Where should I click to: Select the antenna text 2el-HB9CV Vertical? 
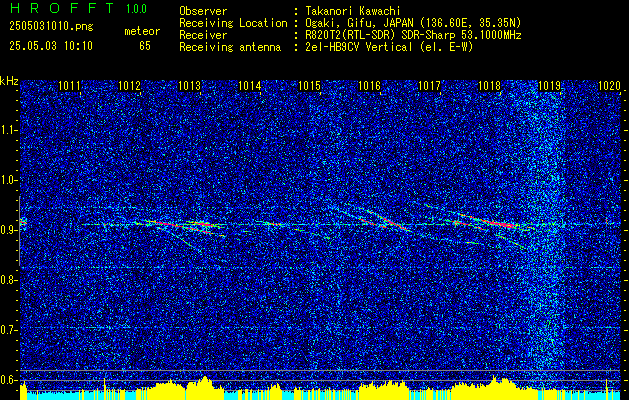359,47
